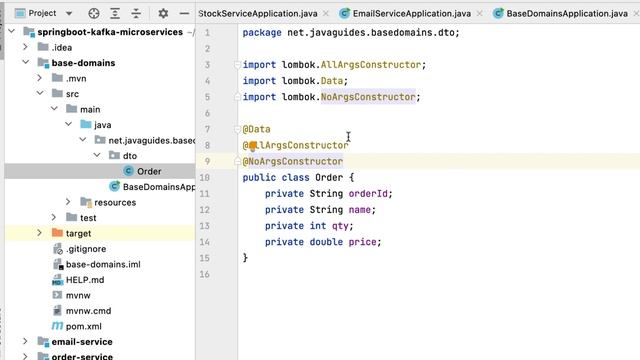Screen dimensions: 640x360
Task: Collapse springboot-kafka-microservices root node
Action: pyautogui.click(x=12, y=31)
